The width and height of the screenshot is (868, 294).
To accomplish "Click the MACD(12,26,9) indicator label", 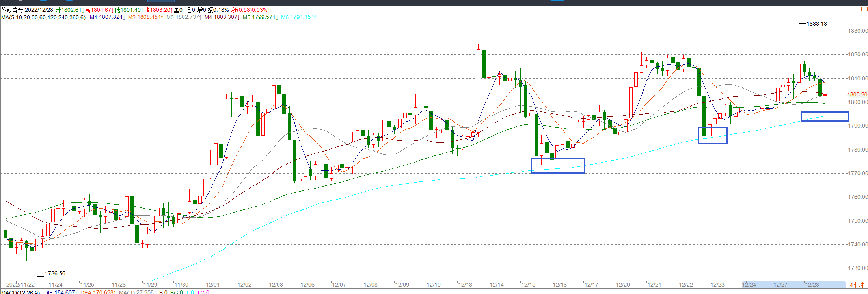I will click(x=20, y=292).
